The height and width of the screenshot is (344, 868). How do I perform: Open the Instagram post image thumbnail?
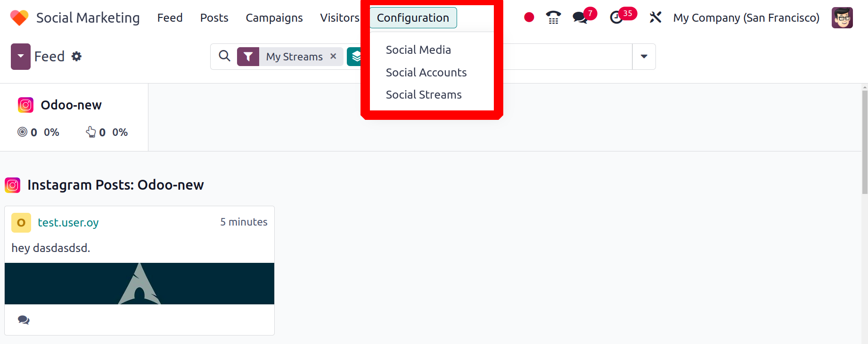coord(139,284)
